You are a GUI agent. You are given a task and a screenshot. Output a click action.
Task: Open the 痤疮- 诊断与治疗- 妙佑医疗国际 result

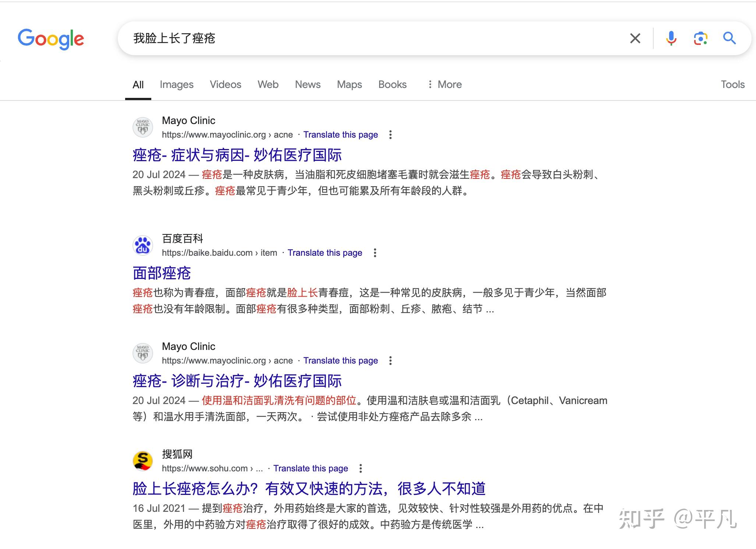pyautogui.click(x=237, y=381)
